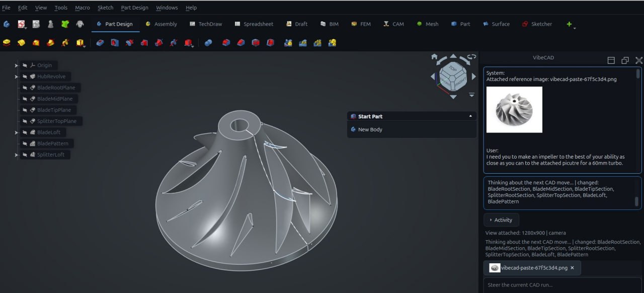
Task: Toggle visibility of BladeLoft
Action: click(25, 132)
